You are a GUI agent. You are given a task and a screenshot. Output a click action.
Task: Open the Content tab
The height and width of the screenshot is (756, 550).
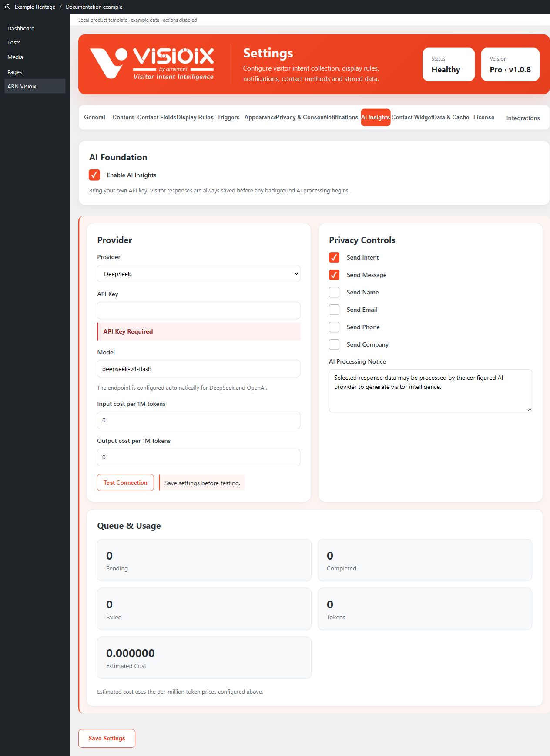pos(123,117)
